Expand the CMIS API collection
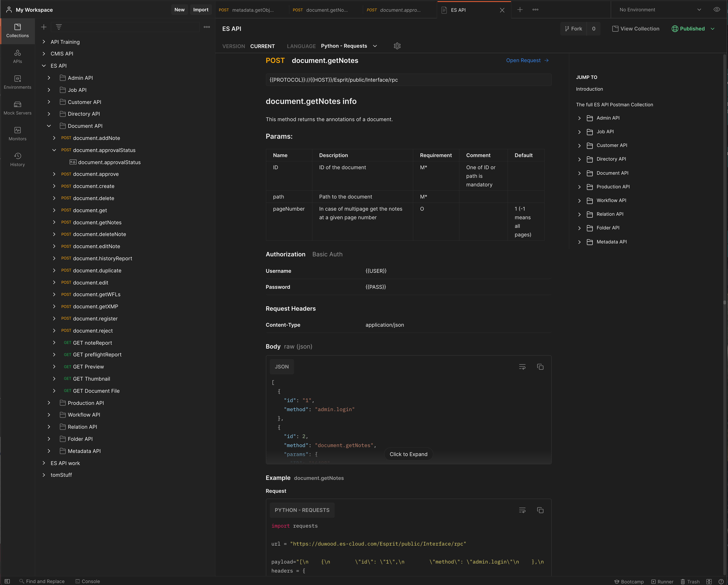Viewport: 728px width, 585px height. 44,54
